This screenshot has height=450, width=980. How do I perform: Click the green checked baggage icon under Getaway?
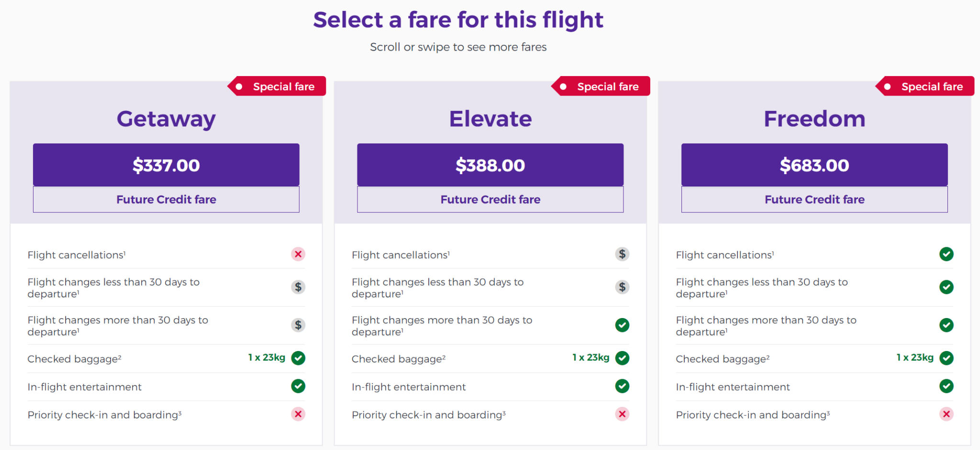click(x=298, y=358)
